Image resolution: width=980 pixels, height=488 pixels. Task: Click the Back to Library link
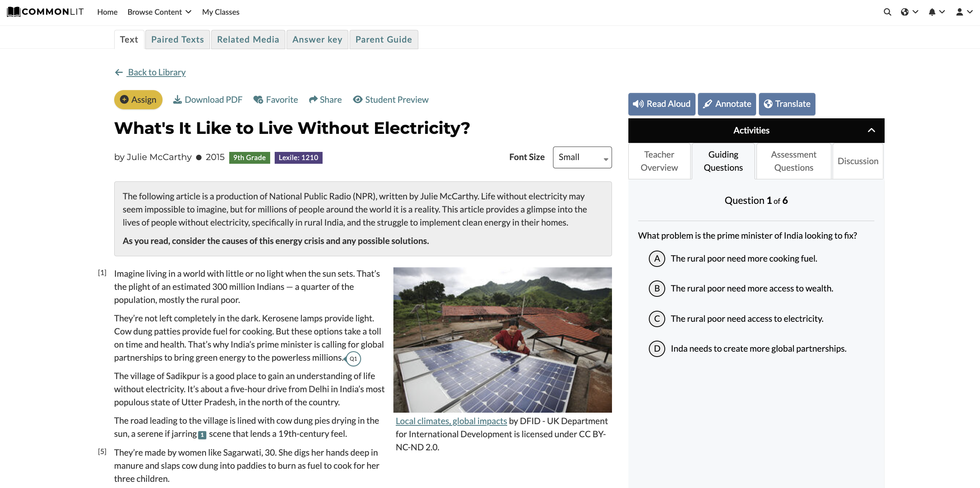click(x=150, y=72)
